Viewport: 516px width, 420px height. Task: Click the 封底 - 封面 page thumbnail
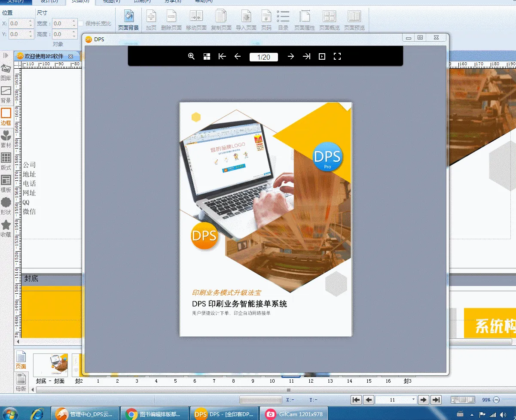(50, 365)
